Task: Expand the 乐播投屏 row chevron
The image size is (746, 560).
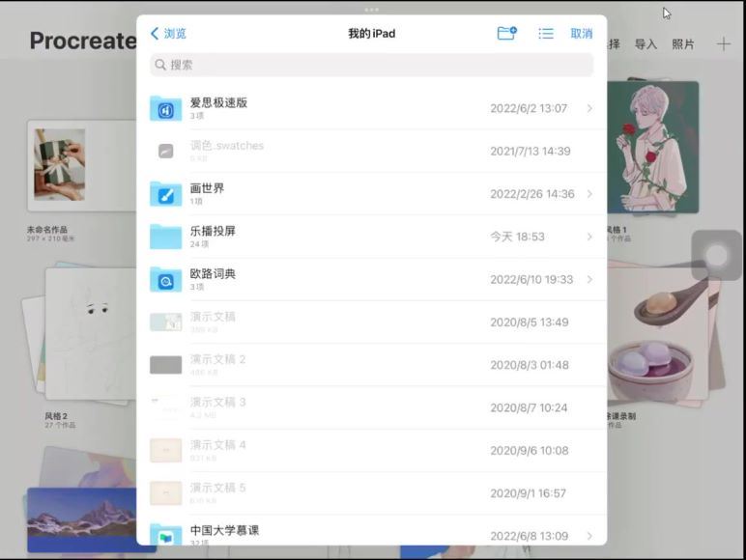Action: (589, 237)
